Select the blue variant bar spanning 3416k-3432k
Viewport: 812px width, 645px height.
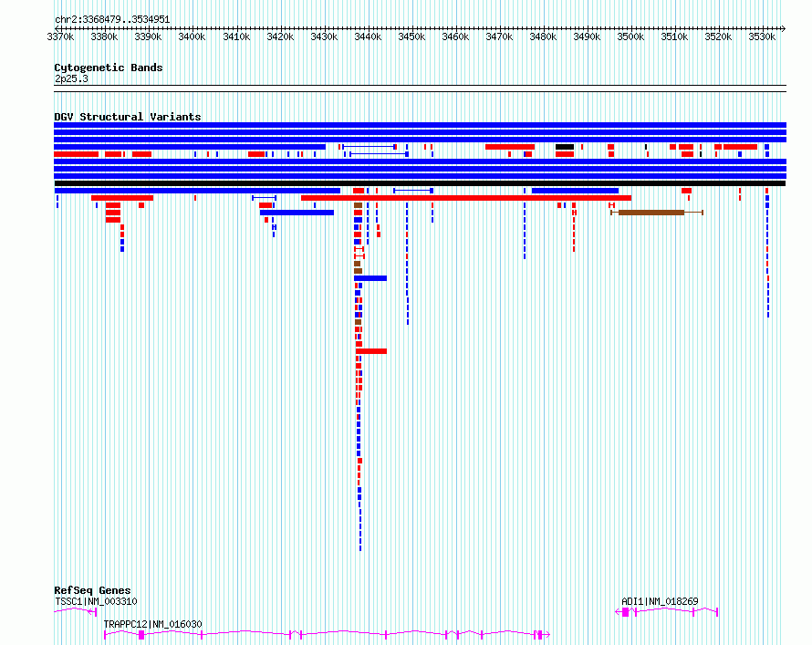[x=297, y=213]
